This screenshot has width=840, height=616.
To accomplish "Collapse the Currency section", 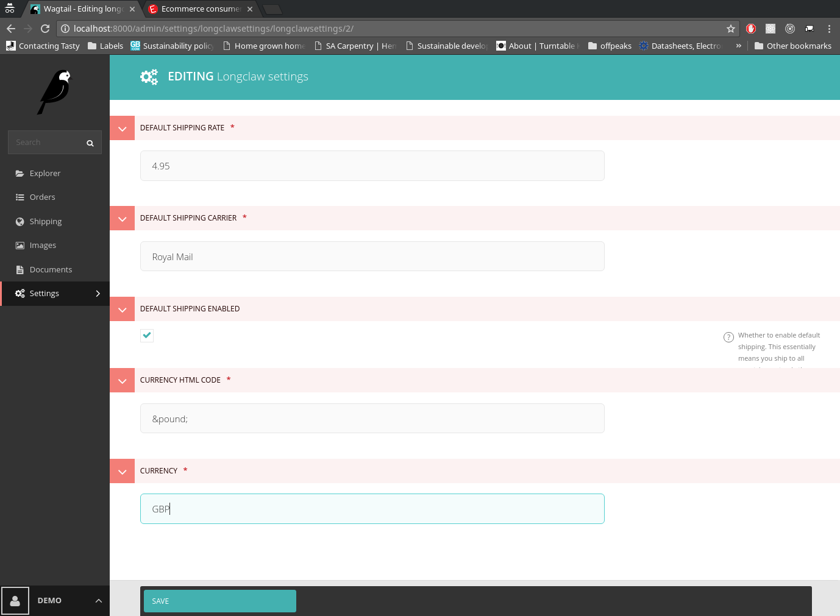I will 123,471.
